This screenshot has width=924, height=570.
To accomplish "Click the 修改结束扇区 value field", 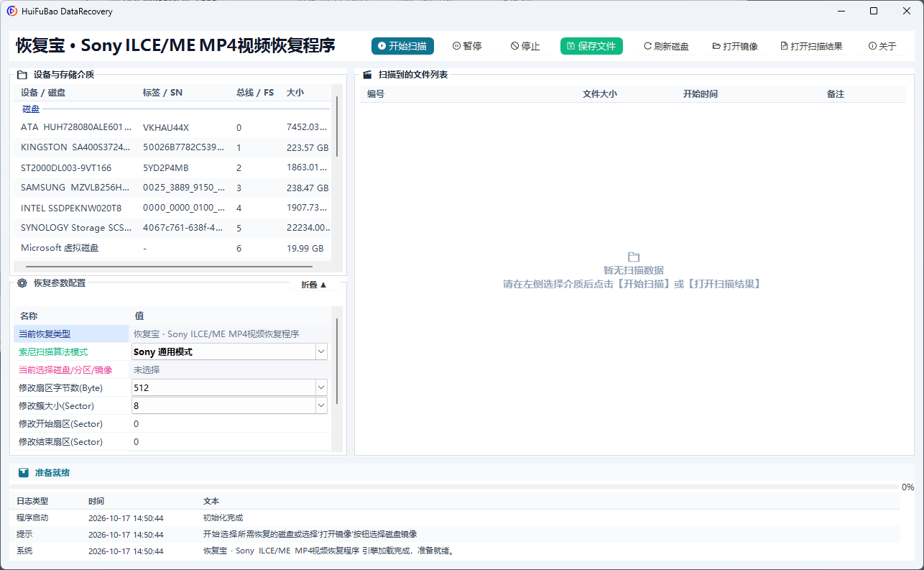I will [230, 441].
